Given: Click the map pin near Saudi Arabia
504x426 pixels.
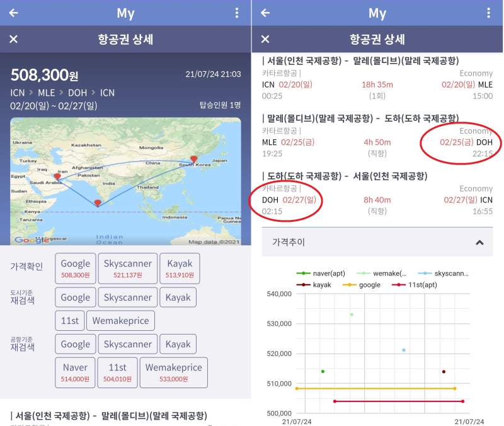Looking at the screenshot, I should coord(57,176).
